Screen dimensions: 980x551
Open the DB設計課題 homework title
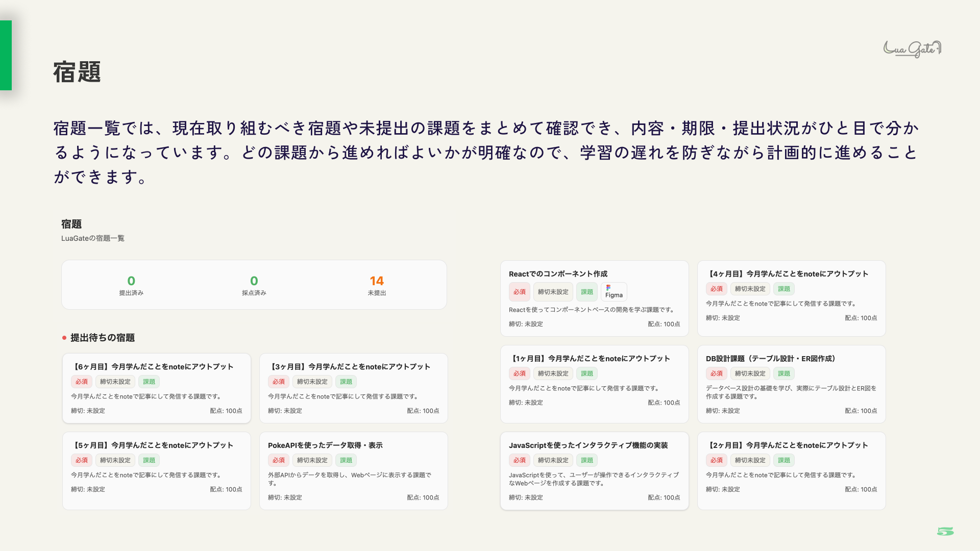(772, 359)
